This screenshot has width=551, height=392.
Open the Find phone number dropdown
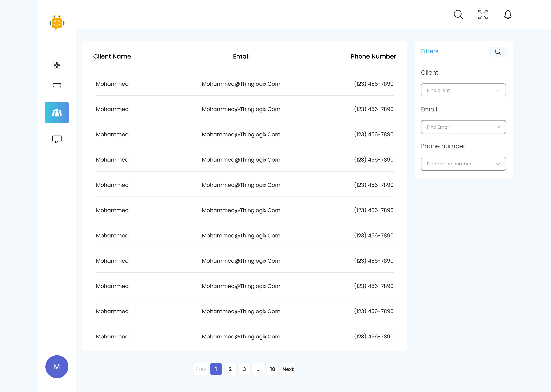[463, 164]
